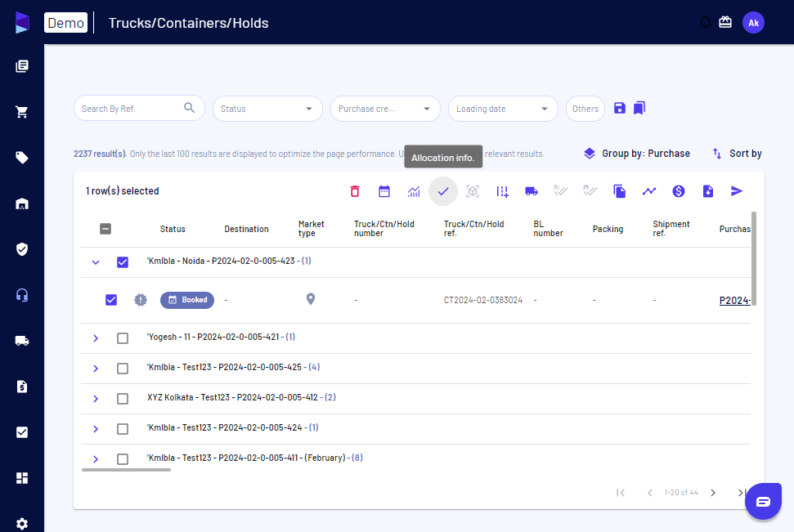Click the truck icon in row toolbar
Screen dimensions: 794x532
532,191
